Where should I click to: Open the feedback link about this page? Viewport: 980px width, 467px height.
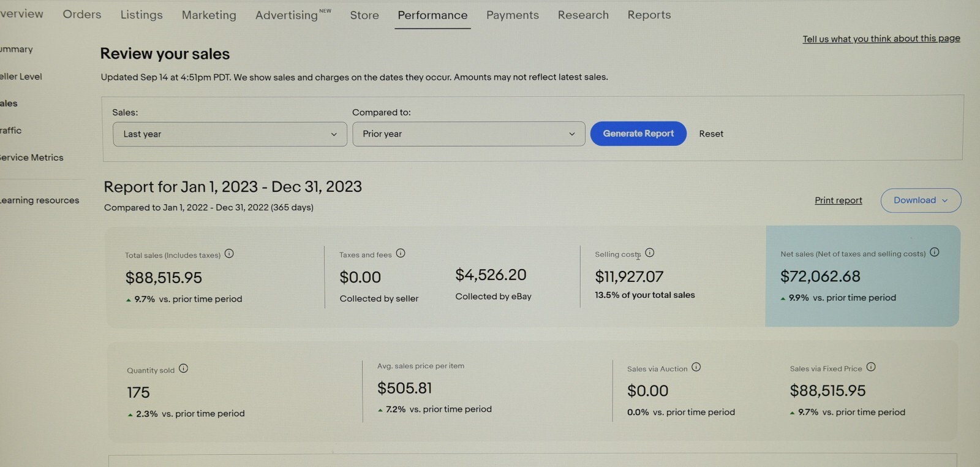click(x=881, y=39)
